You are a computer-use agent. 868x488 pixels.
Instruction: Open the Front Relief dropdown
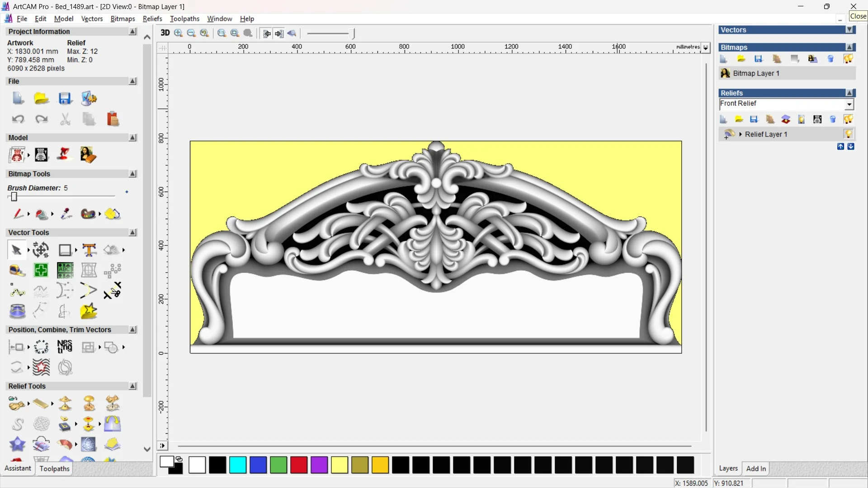pyautogui.click(x=849, y=104)
